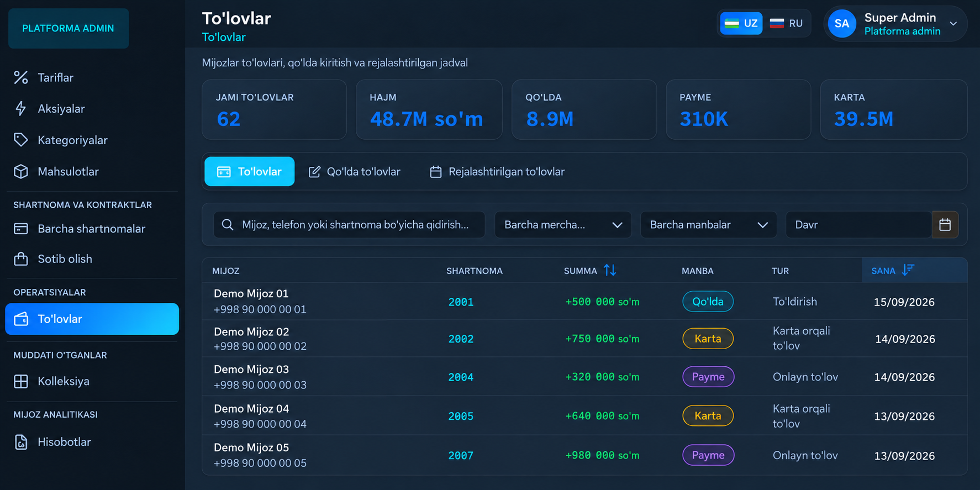Click the Davr period input field
This screenshot has width=980, height=490.
pos(859,225)
